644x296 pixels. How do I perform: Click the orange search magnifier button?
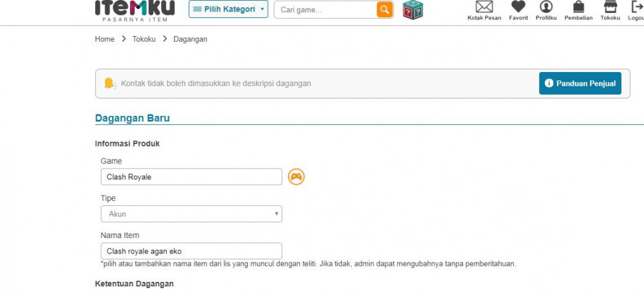coord(385,10)
